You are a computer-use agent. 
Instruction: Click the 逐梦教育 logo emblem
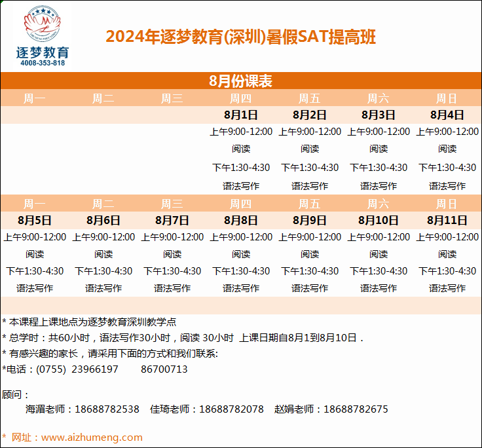(43, 24)
